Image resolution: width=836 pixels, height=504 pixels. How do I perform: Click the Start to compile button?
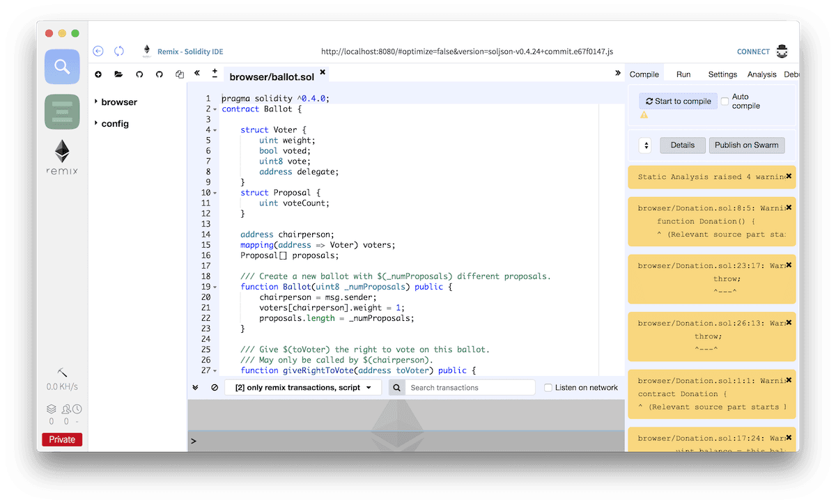[x=678, y=100]
